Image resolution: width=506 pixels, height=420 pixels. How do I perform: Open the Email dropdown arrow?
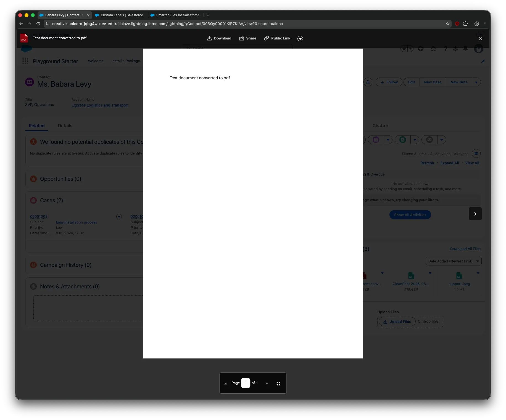(442, 140)
